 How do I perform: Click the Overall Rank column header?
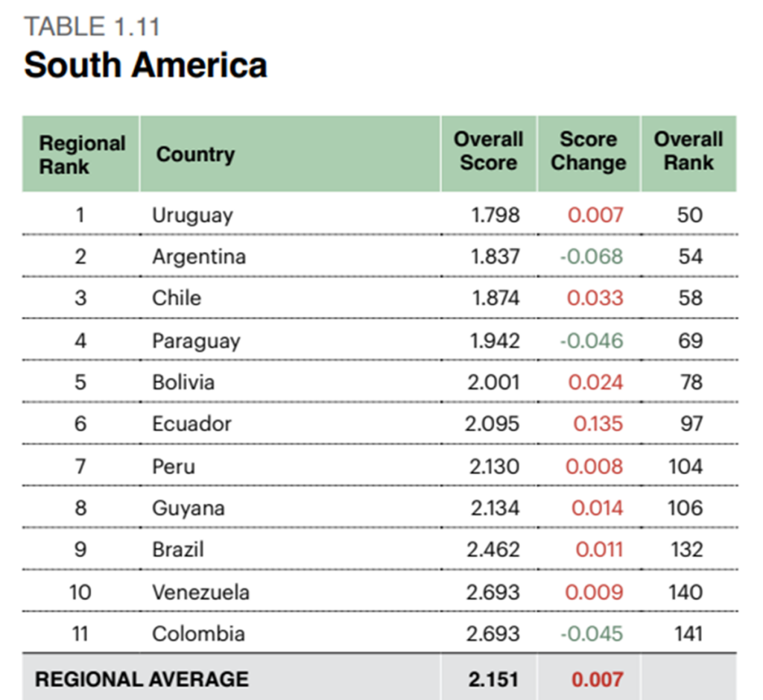point(688,151)
